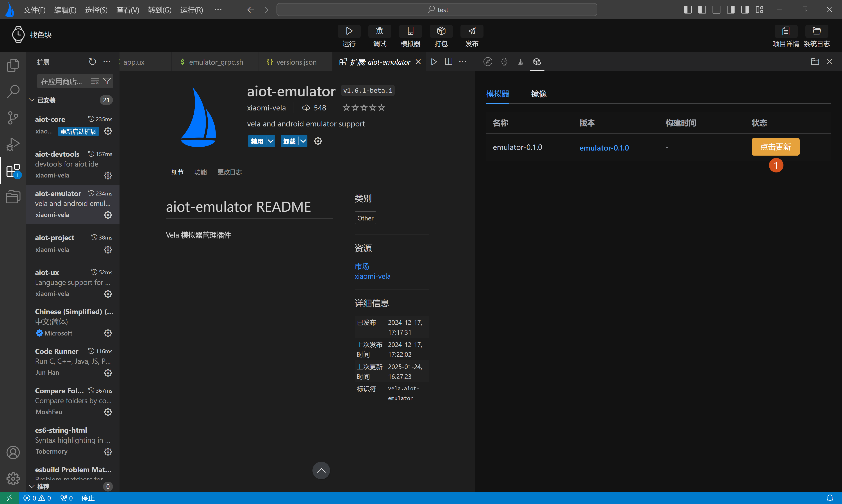The width and height of the screenshot is (842, 504).
Task: Click the orange 点击更新 button
Action: [775, 147]
